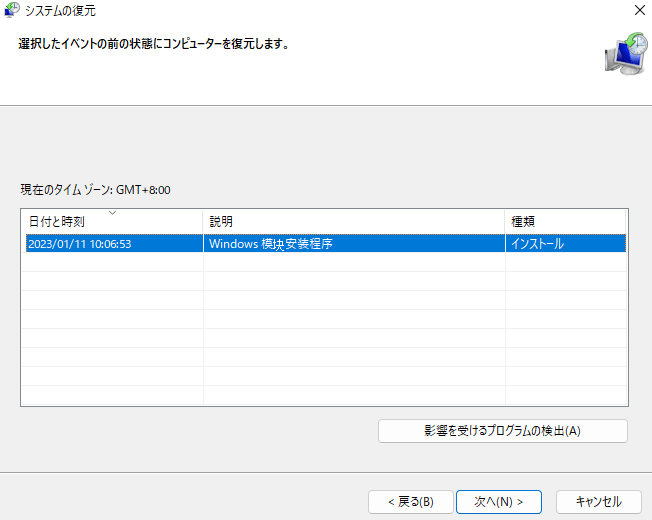This screenshot has height=520, width=652.
Task: Click divider between 日付と時刻 and 説明 headers
Action: point(203,221)
